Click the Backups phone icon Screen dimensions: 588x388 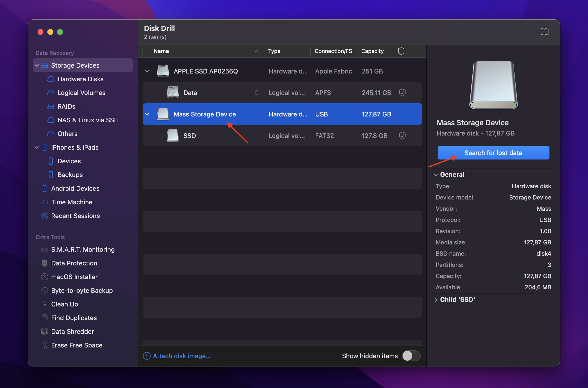click(51, 175)
